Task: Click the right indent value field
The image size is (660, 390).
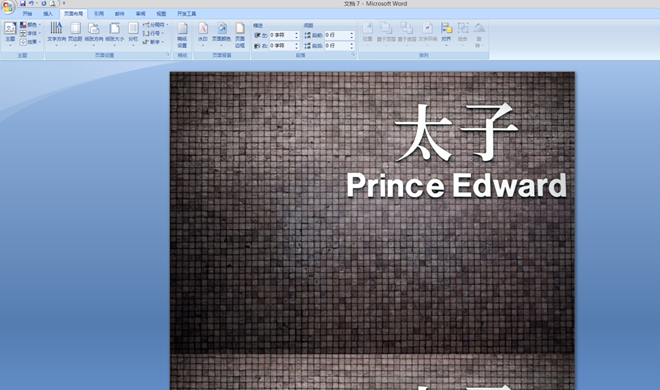Action: pyautogui.click(x=282, y=45)
